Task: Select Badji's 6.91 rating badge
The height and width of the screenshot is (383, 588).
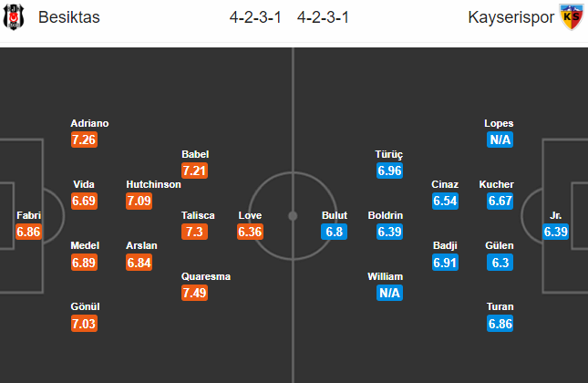Action: tap(445, 263)
